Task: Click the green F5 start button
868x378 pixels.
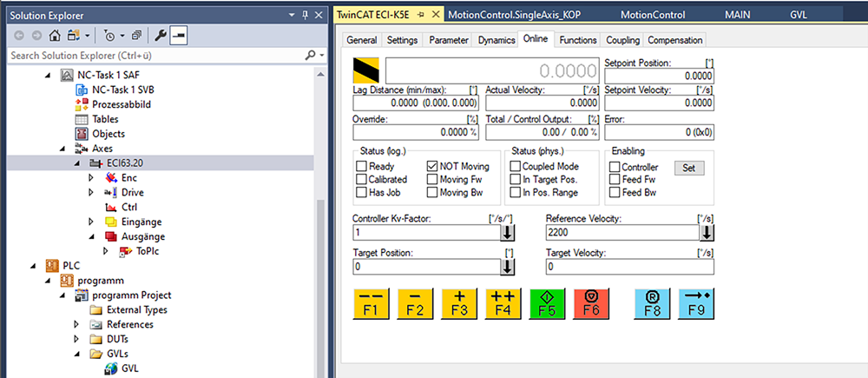Action: (x=547, y=302)
